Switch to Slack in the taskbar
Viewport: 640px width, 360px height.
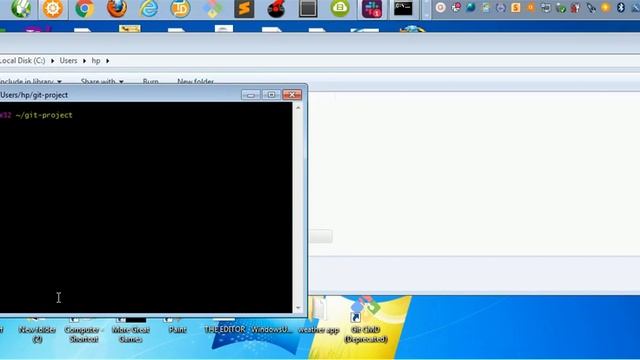[372, 9]
